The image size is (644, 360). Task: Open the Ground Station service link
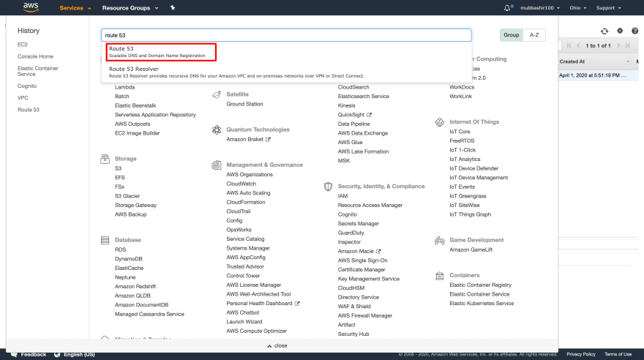point(244,104)
